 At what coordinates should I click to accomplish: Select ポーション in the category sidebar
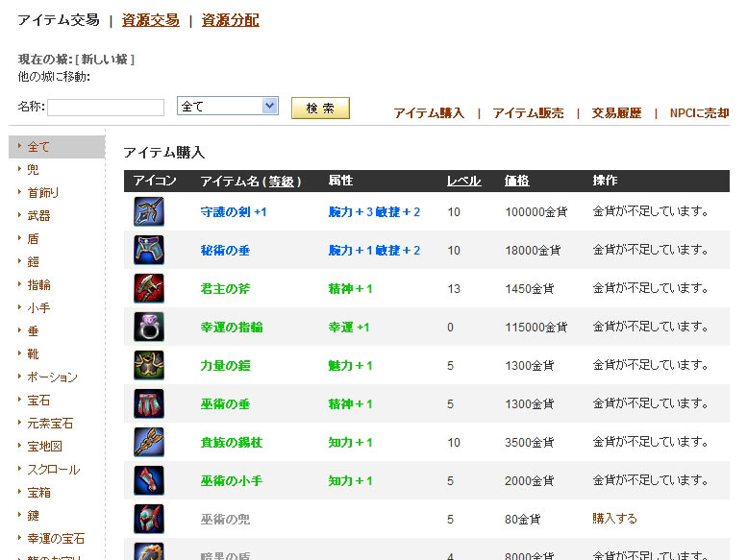coord(53,377)
